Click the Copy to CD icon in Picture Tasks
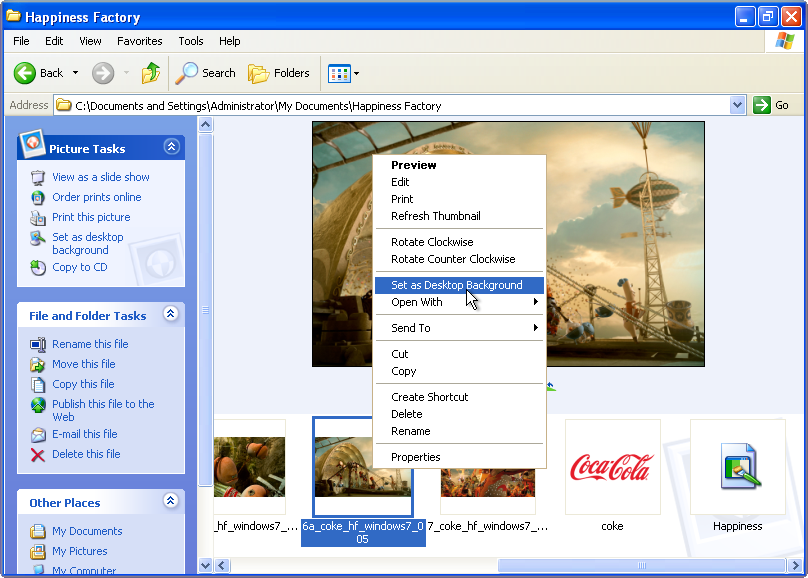 point(38,267)
